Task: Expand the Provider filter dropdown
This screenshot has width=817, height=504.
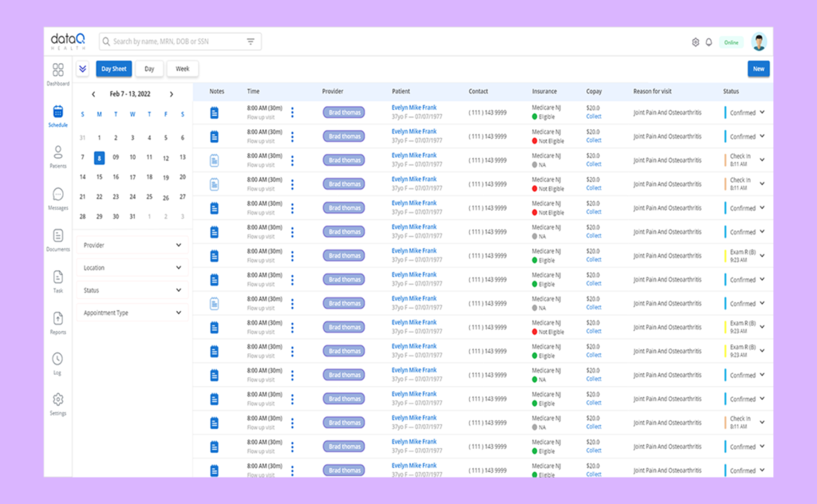Action: (132, 246)
